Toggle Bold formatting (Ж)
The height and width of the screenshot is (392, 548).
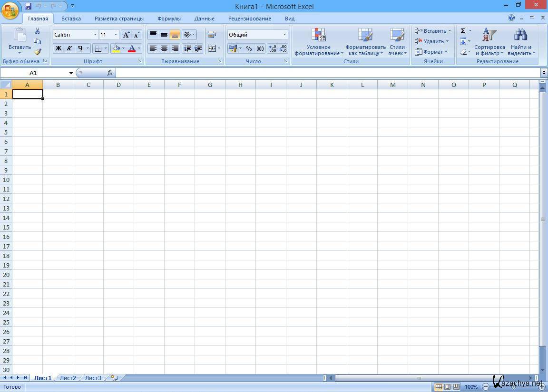tap(59, 48)
